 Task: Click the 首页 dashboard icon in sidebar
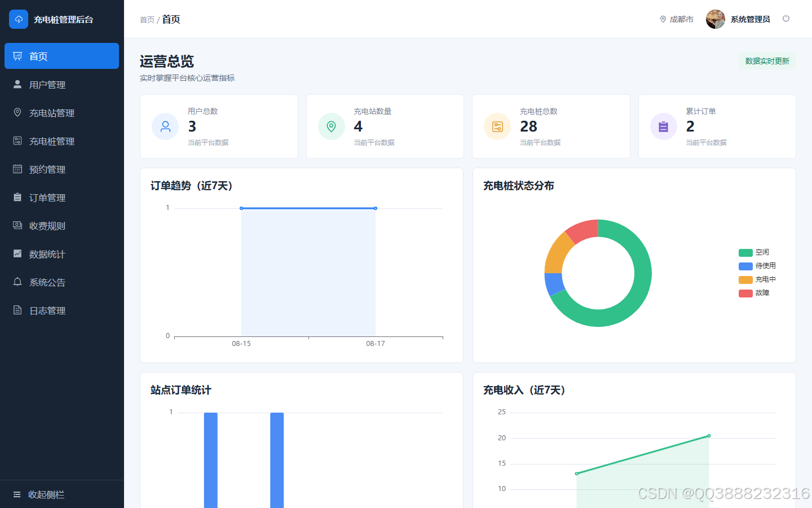[17, 56]
